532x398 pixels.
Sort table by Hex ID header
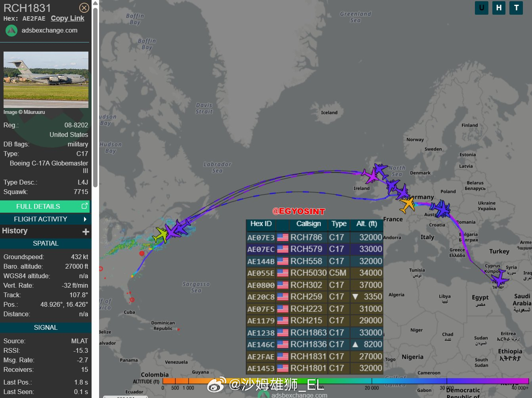(x=261, y=224)
